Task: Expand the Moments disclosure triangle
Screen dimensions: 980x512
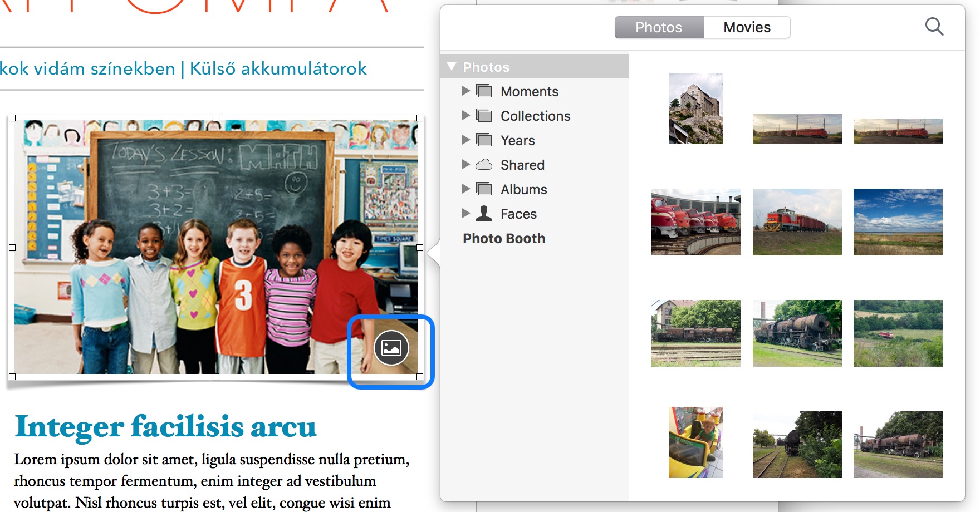Action: click(466, 91)
